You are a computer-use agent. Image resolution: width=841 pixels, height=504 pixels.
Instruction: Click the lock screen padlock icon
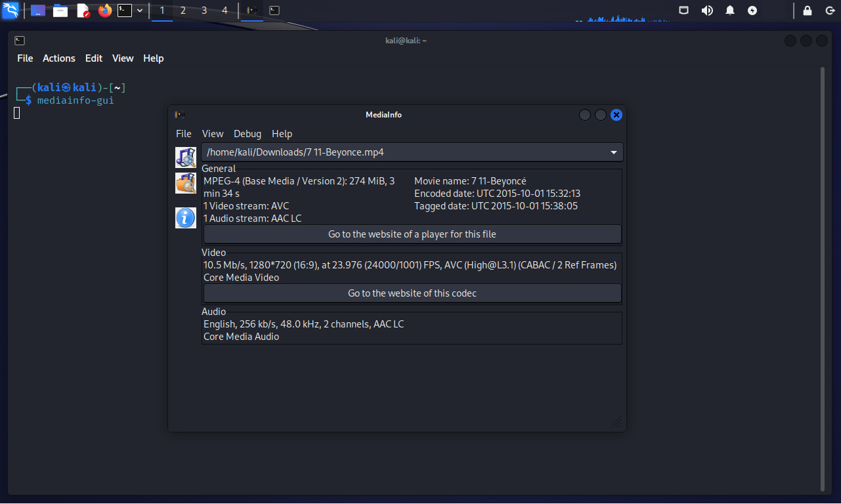(808, 10)
